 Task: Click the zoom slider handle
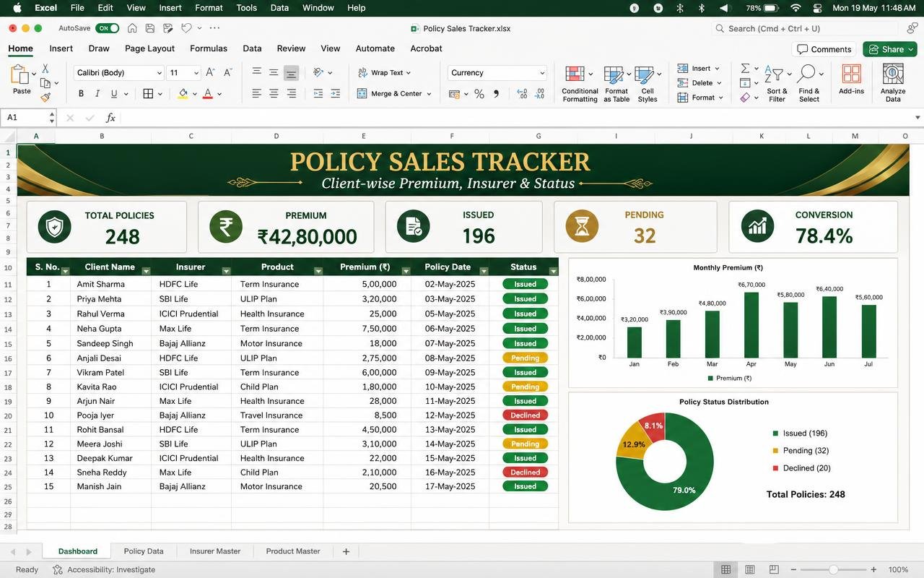coord(833,569)
